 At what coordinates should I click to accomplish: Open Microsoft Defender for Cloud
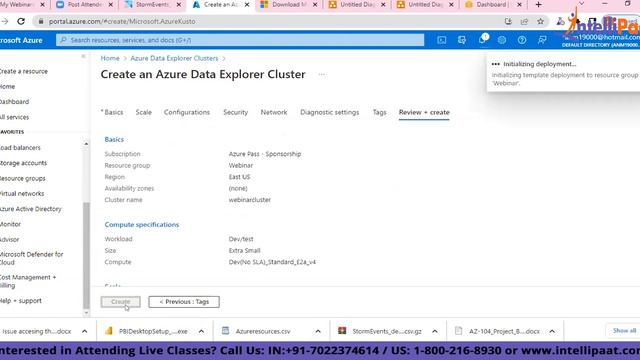pyautogui.click(x=31, y=258)
